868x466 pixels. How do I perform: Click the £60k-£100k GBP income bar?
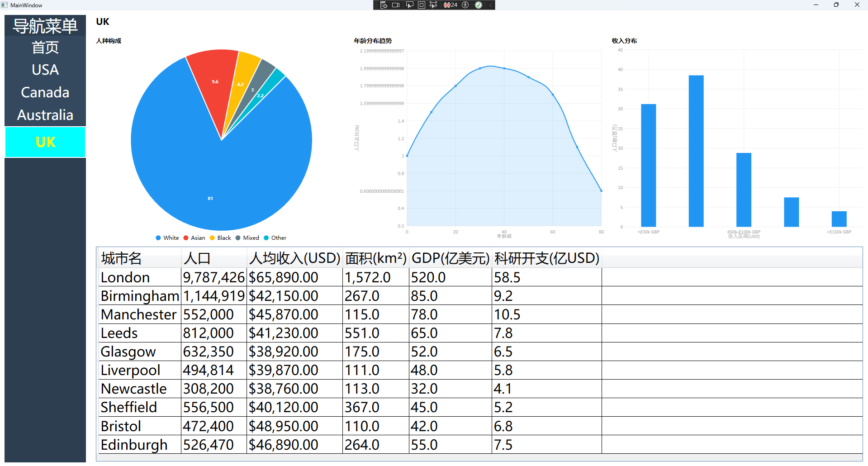point(744,190)
